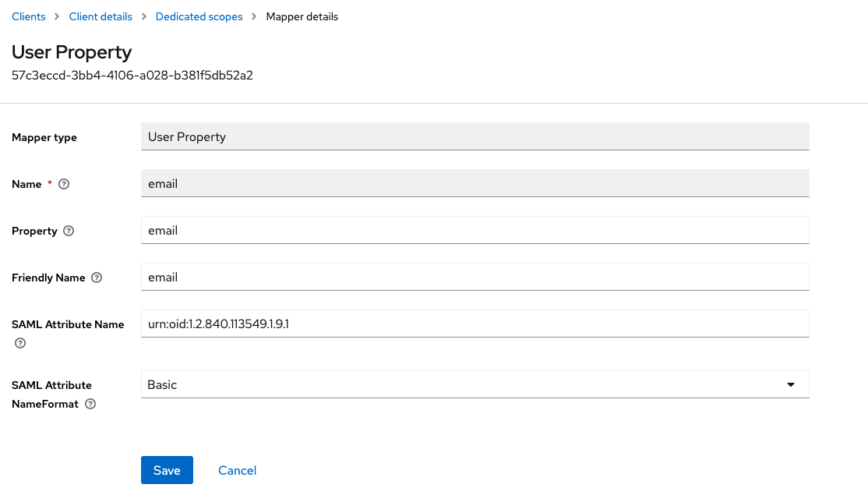Click into the Friendly Name text box
This screenshot has height=502, width=868.
[475, 278]
